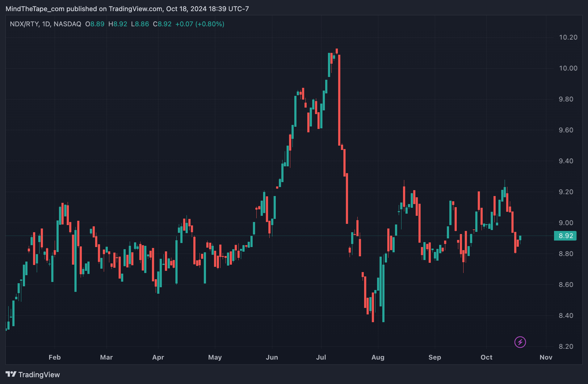Click the 9.80 price axis label
Viewport: 588px width, 384px height.
(566, 99)
